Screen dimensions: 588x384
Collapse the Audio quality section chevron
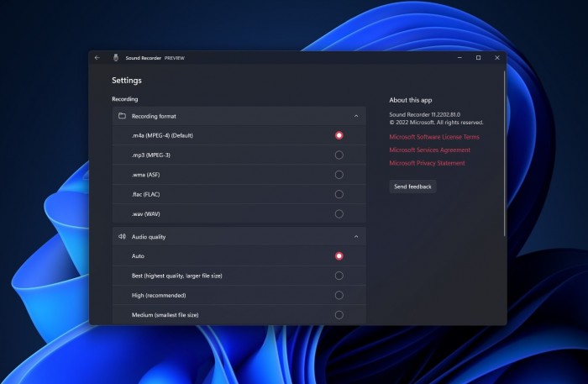coord(356,237)
